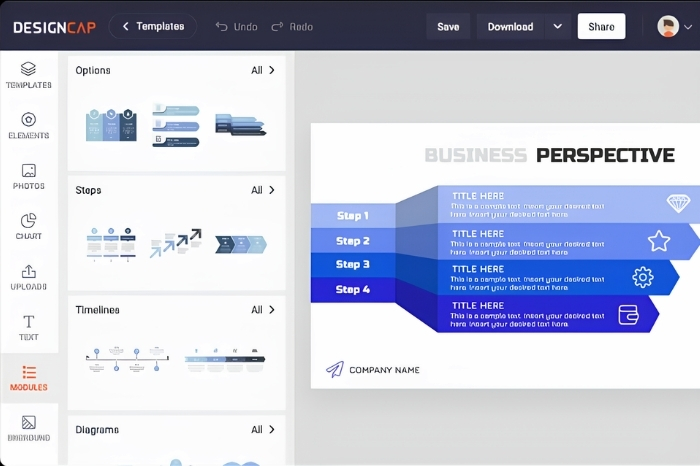Screen dimensions: 700x466
Task: Show all Diagrams modules
Action: (x=263, y=429)
